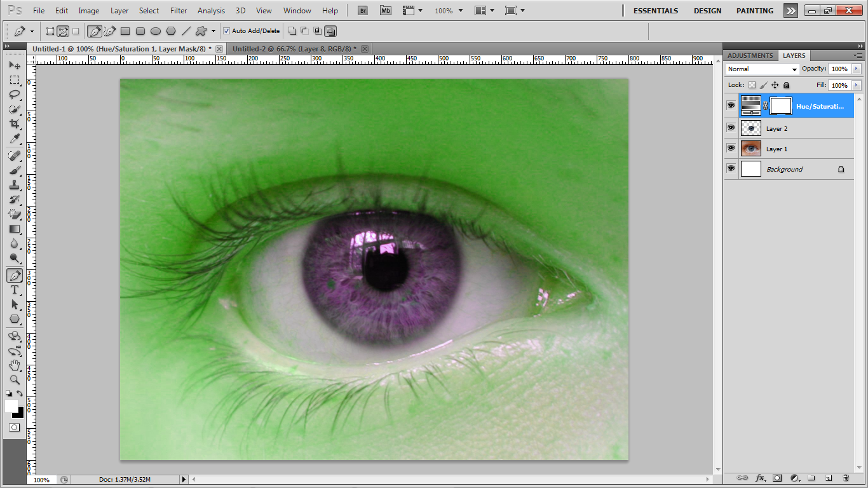Hide Layer 1 using its eye icon

pos(731,148)
